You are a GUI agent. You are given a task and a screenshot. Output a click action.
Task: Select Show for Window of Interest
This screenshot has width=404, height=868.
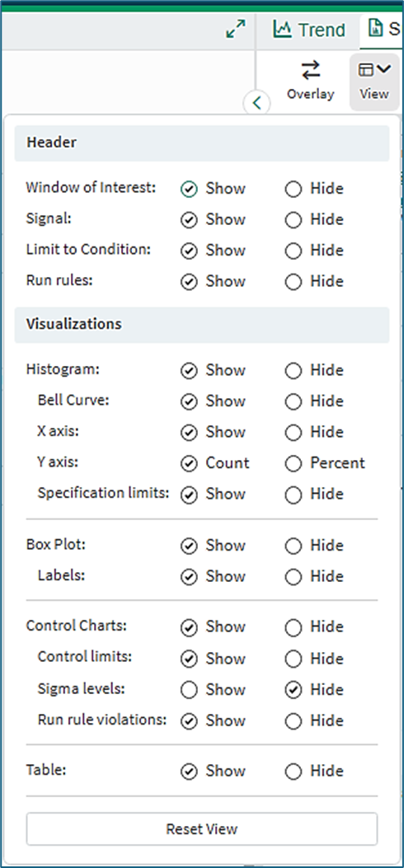coord(190,190)
